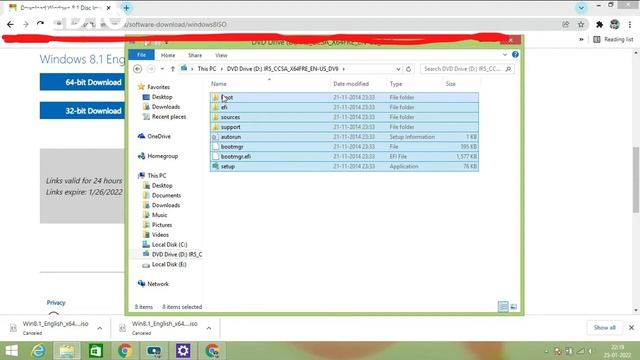640x360 pixels.
Task: Expand second Win8.1 ISO download options
Action: pos(209,328)
